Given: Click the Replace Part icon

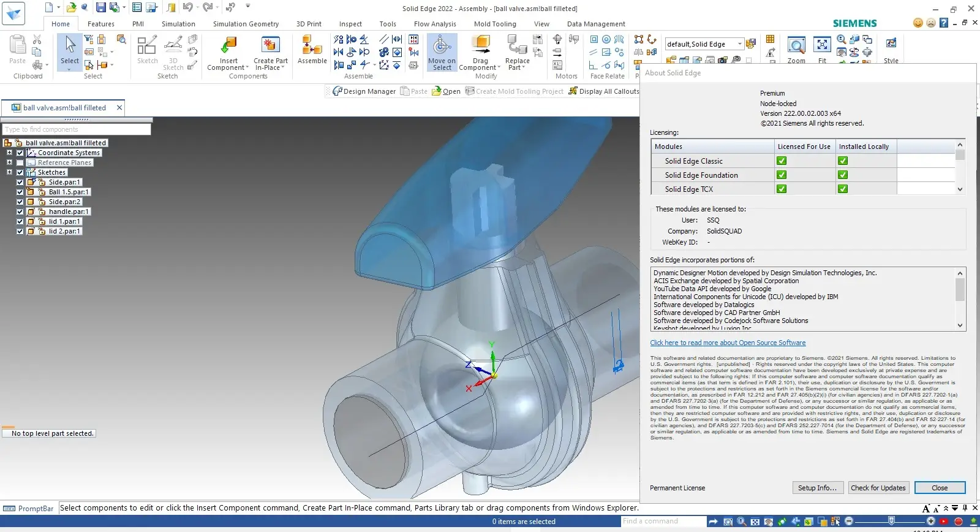Looking at the screenshot, I should point(517,45).
